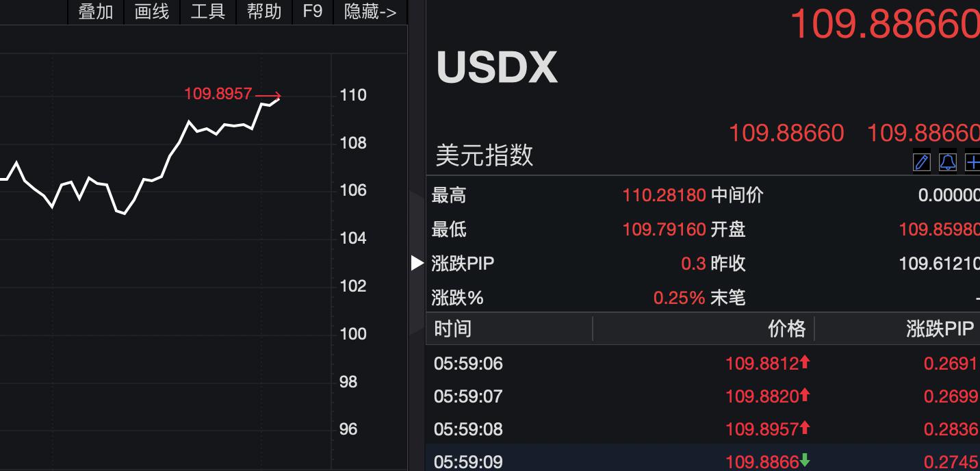The image size is (980, 471).
Task: Open the 工具 tools menu
Action: (x=207, y=12)
